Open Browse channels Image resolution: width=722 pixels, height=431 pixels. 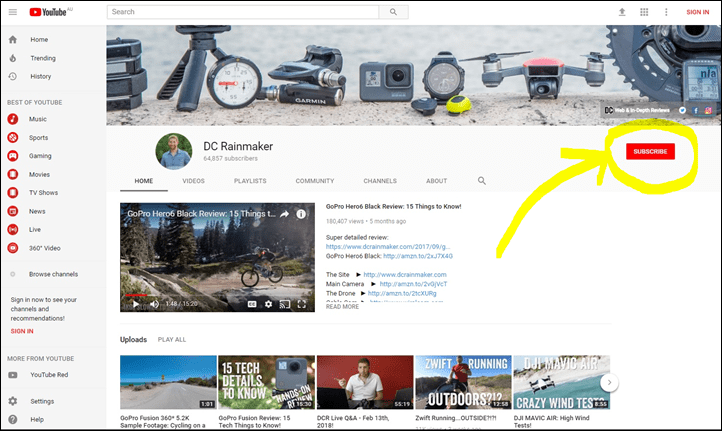[53, 274]
